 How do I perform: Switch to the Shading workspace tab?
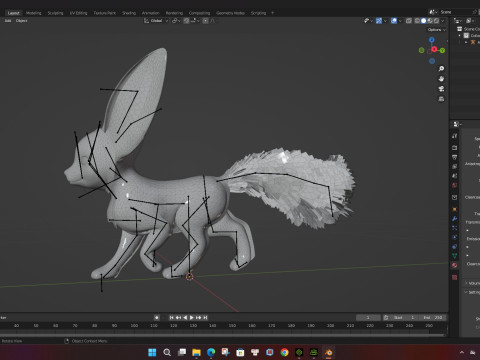click(129, 13)
